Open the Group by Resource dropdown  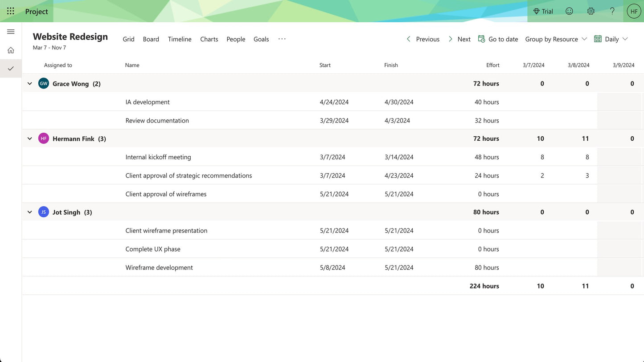tap(556, 39)
